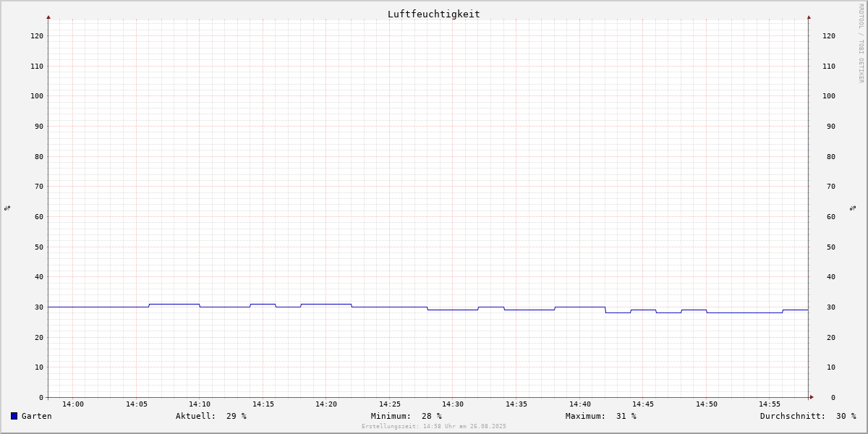Click the right axis 10 label
The image size is (868, 434).
(831, 367)
